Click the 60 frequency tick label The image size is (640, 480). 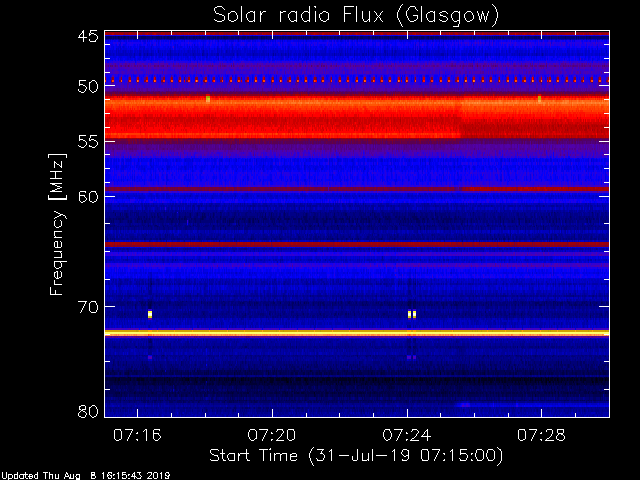(x=88, y=197)
